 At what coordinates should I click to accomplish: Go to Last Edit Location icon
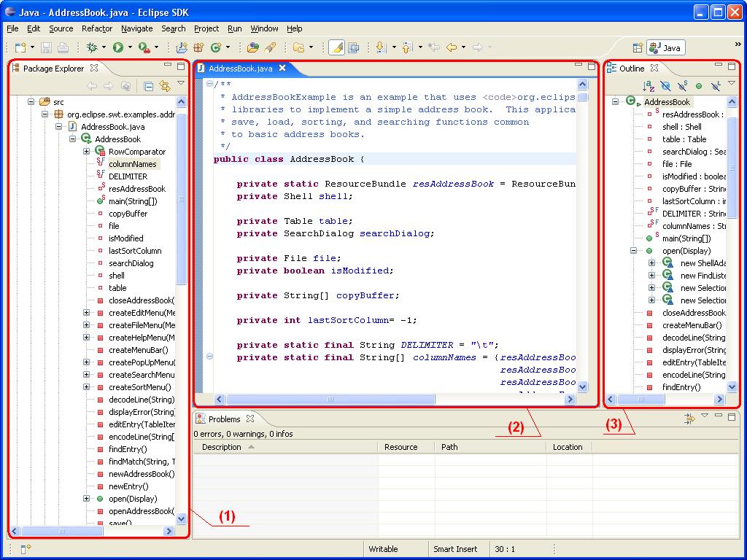pos(433,47)
